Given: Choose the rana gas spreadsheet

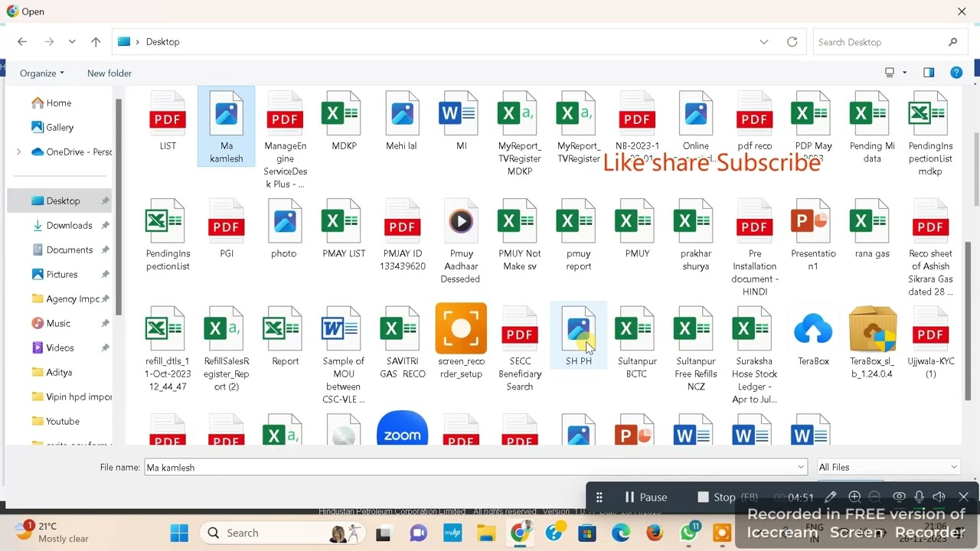Looking at the screenshot, I should 872,228.
